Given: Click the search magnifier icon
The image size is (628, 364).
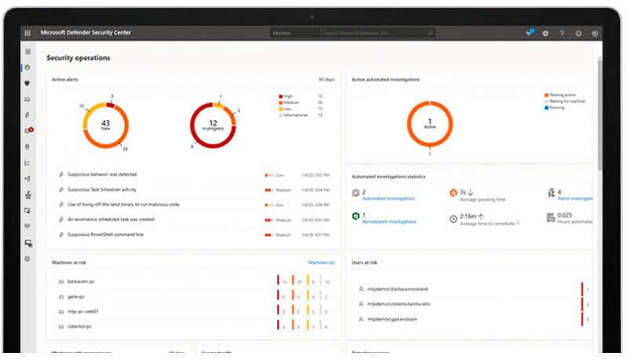Looking at the screenshot, I should (430, 33).
